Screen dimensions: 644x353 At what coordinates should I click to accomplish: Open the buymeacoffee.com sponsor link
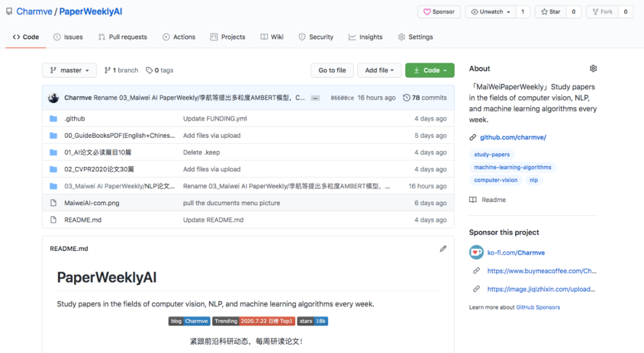541,271
